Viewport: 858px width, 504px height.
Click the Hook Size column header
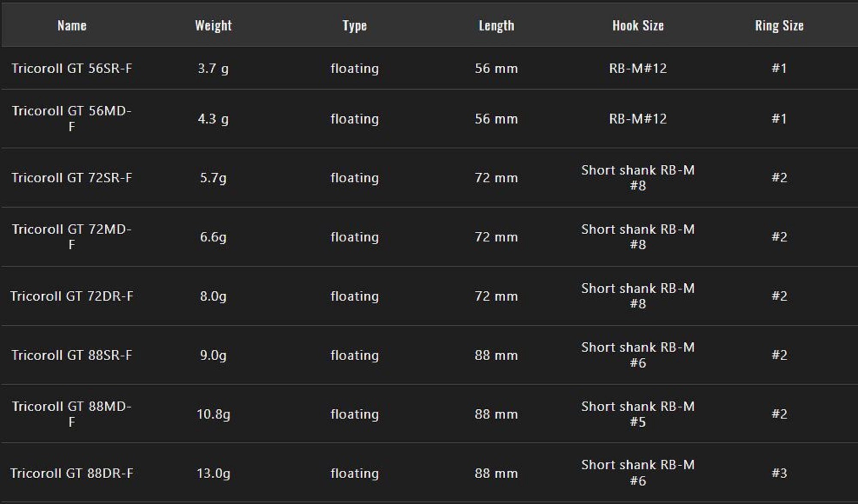638,26
